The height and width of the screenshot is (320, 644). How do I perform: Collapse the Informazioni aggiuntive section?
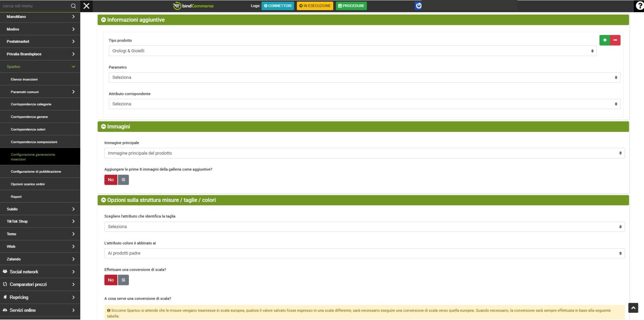pyautogui.click(x=103, y=20)
